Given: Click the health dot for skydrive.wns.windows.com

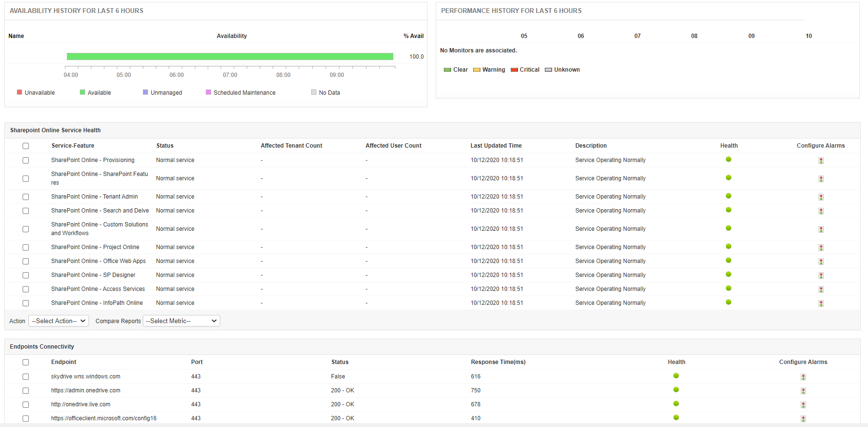Looking at the screenshot, I should (676, 376).
